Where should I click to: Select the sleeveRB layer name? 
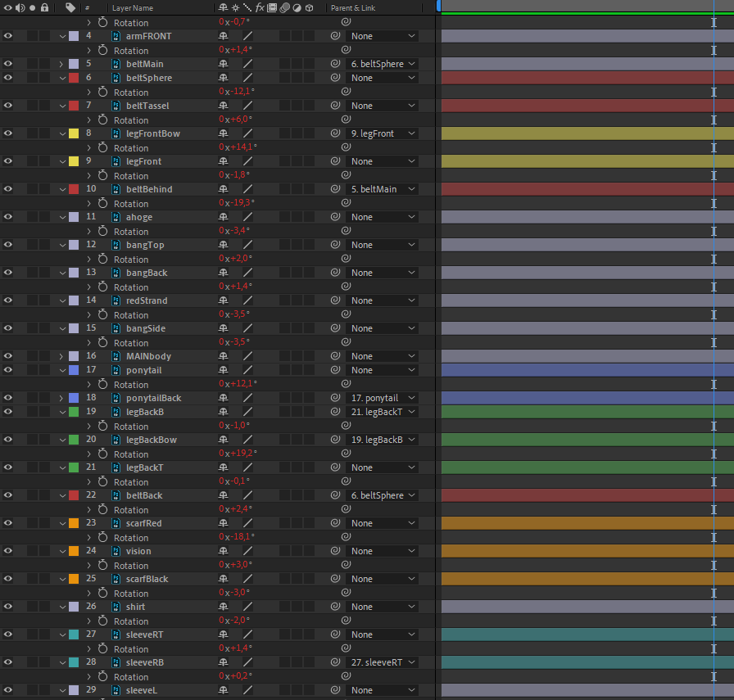click(x=146, y=662)
